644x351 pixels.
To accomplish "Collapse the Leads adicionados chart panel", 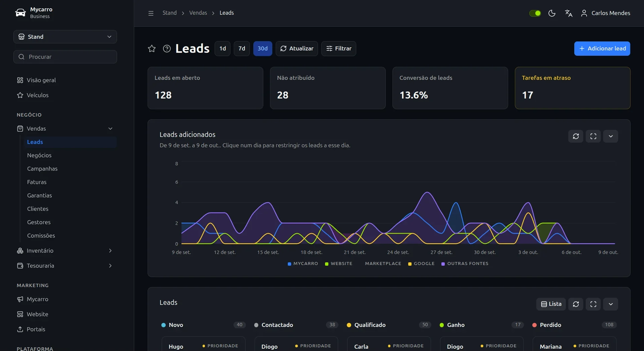I will click(610, 136).
